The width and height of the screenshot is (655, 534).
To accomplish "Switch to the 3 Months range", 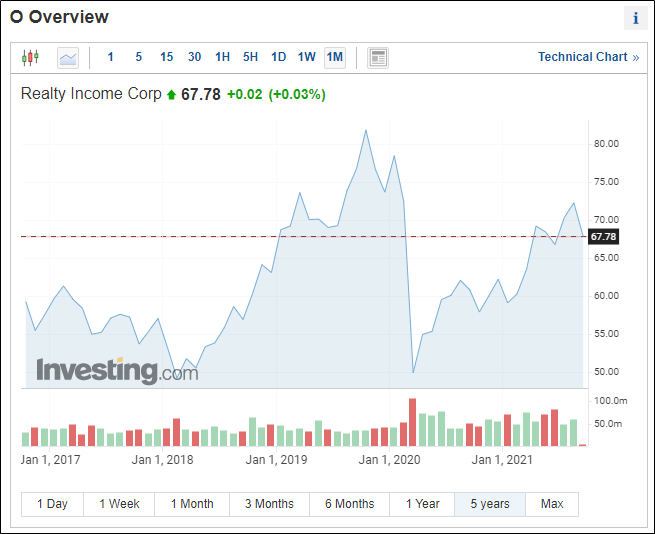I will (x=269, y=504).
